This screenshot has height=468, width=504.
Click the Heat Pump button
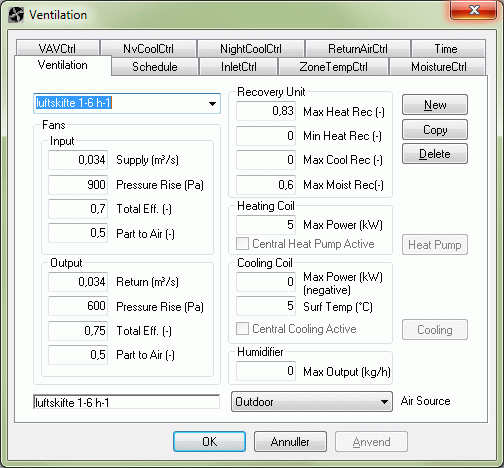pyautogui.click(x=435, y=245)
